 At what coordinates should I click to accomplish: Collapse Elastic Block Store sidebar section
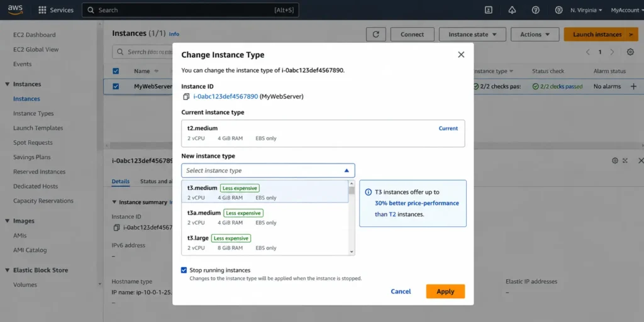(8, 270)
